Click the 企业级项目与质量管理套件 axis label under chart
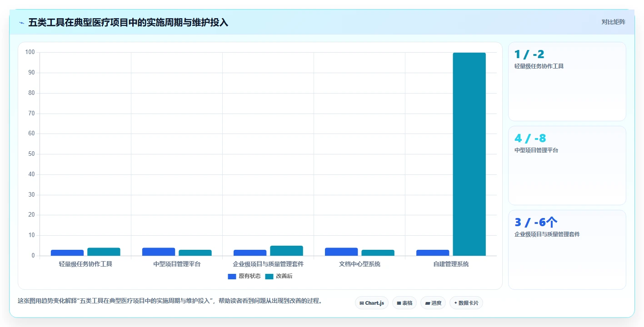The image size is (644, 327). tap(268, 264)
